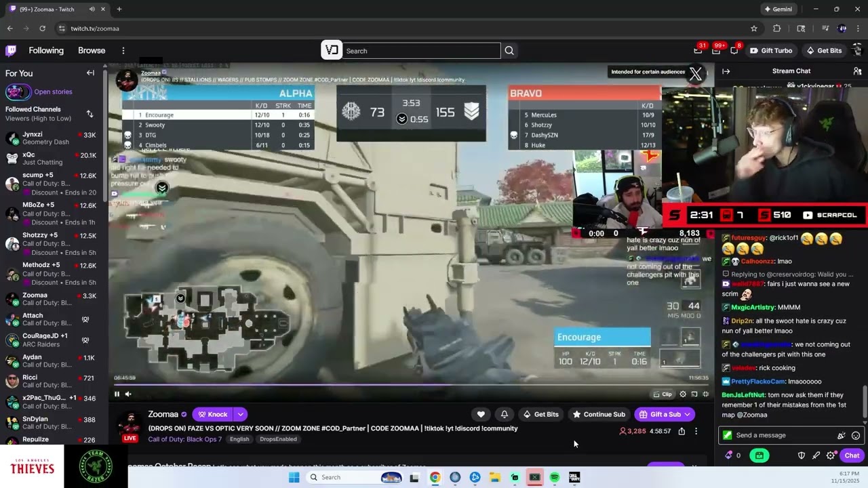This screenshot has width=868, height=488.
Task: Open the channel points balance
Action: (x=733, y=455)
